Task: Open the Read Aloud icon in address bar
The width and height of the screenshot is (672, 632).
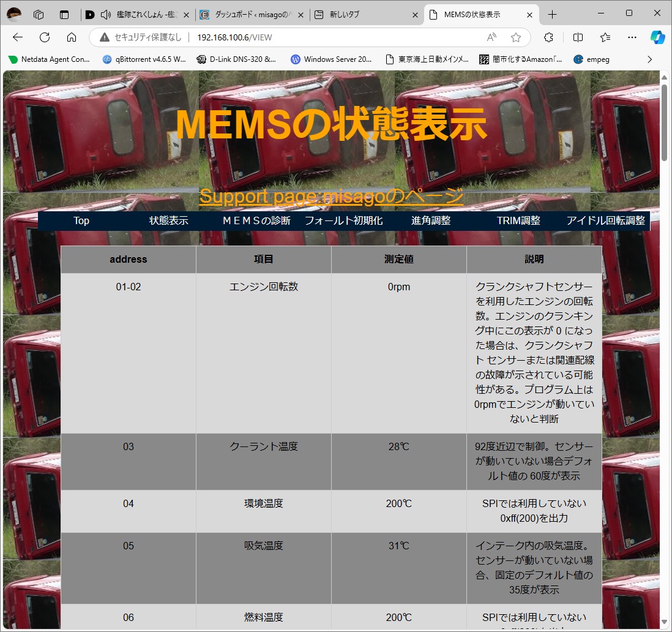Action: pyautogui.click(x=491, y=37)
